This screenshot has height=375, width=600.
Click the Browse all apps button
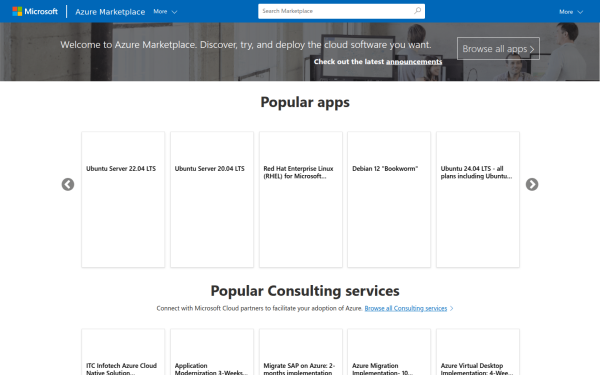point(498,49)
